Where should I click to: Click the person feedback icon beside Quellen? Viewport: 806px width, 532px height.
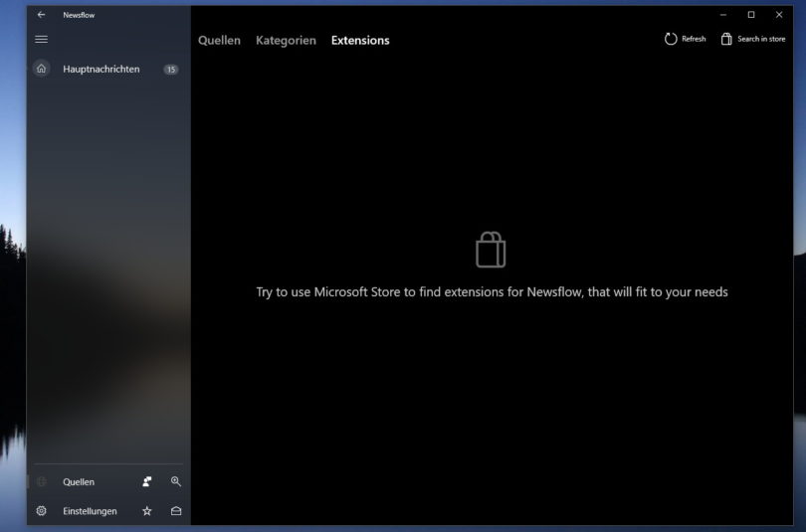147,481
